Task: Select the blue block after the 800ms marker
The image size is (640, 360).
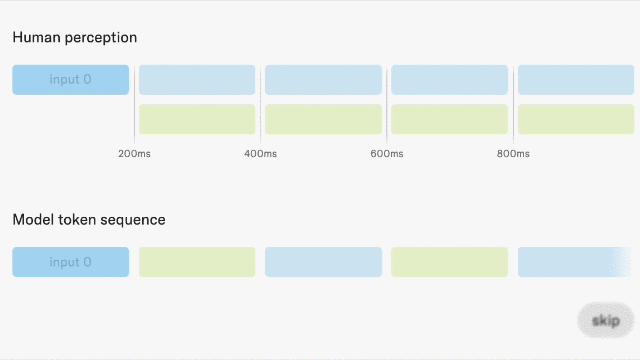Action: (576, 80)
